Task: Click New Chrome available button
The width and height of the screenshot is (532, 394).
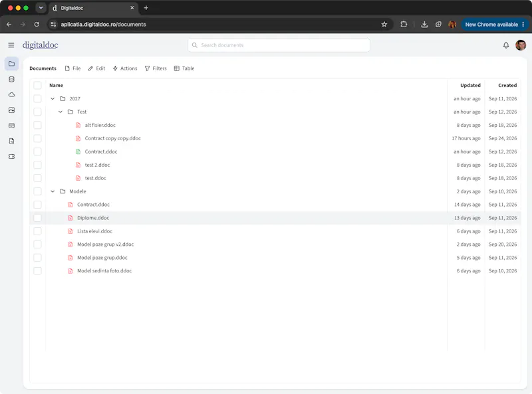Action: [494, 25]
